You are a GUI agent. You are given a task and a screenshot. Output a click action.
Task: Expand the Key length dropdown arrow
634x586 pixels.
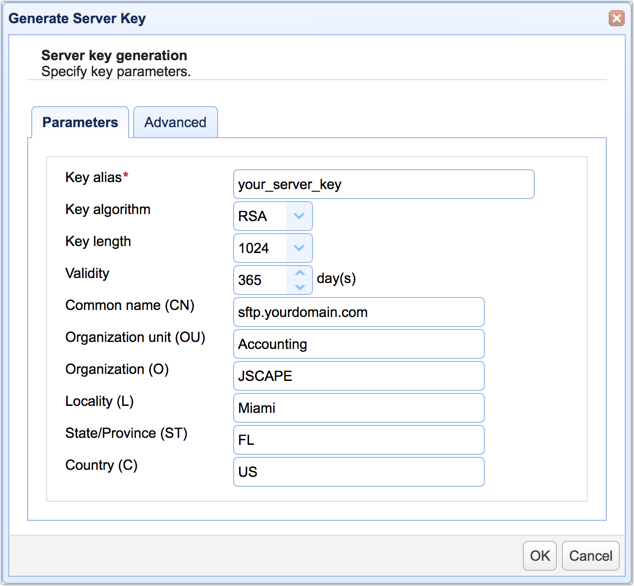coord(299,248)
